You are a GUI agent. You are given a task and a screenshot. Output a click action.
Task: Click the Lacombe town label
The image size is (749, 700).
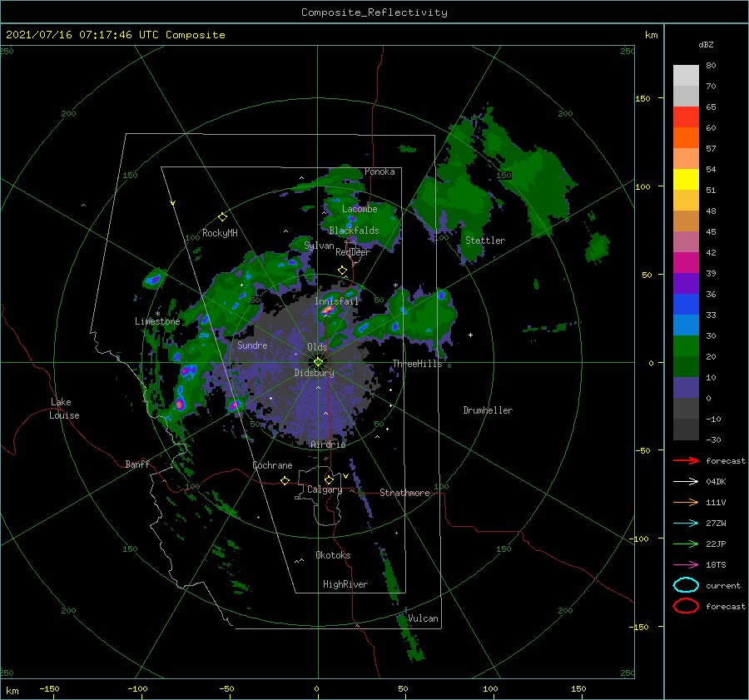360,209
